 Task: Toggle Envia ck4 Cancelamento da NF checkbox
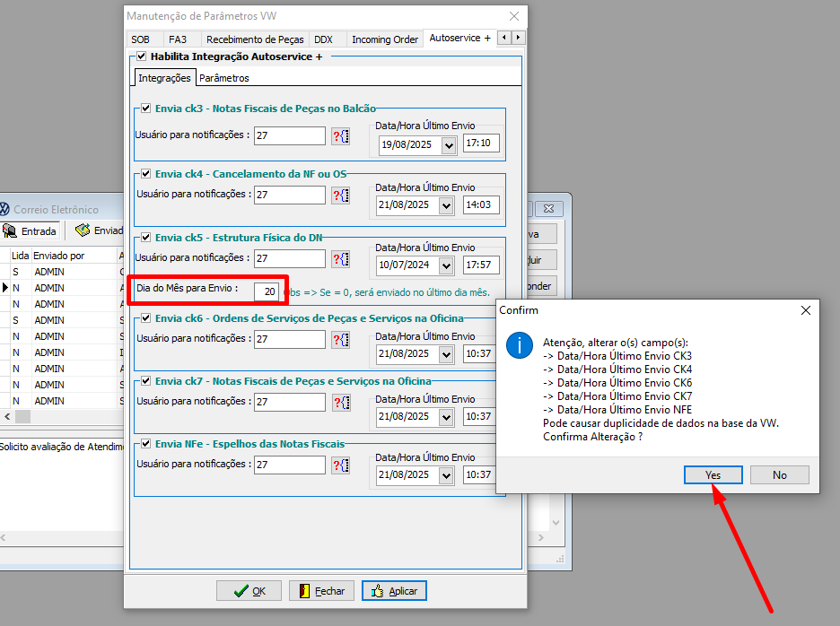pyautogui.click(x=145, y=173)
